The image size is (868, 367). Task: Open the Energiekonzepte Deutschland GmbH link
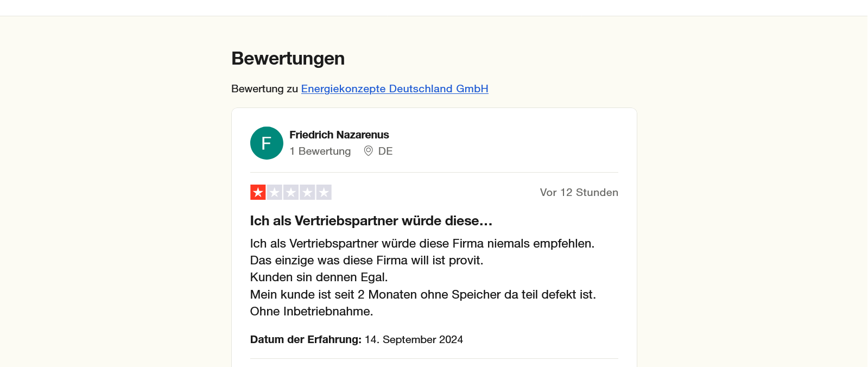pyautogui.click(x=395, y=88)
